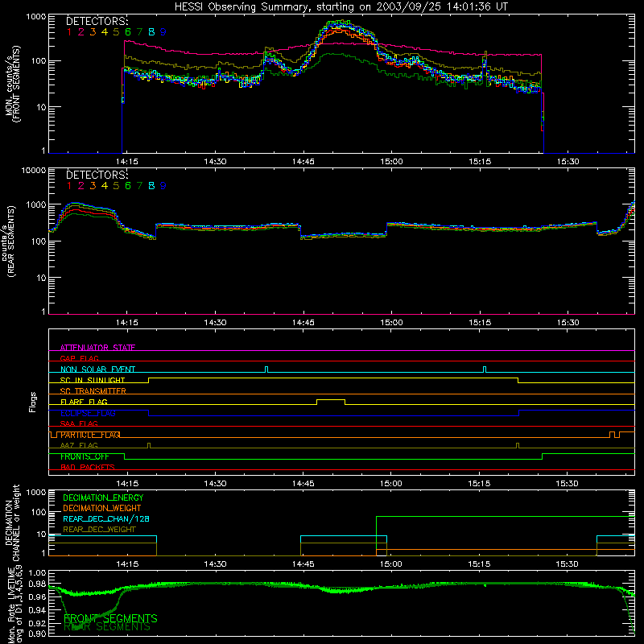Screen dimensions: 644x644
Task: Select the NON_SOLAR_EVENT flag label
Action: tap(97, 369)
